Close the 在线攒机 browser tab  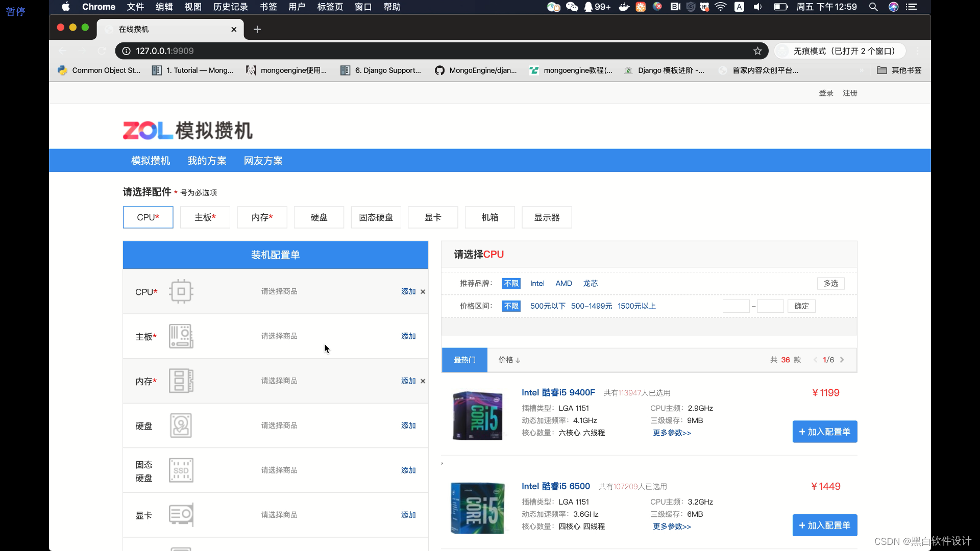pyautogui.click(x=234, y=30)
